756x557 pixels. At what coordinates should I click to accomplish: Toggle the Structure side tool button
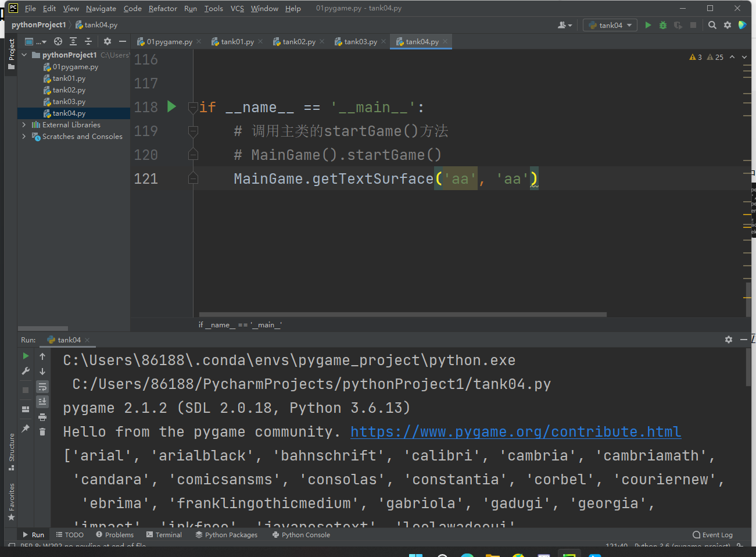[11, 452]
